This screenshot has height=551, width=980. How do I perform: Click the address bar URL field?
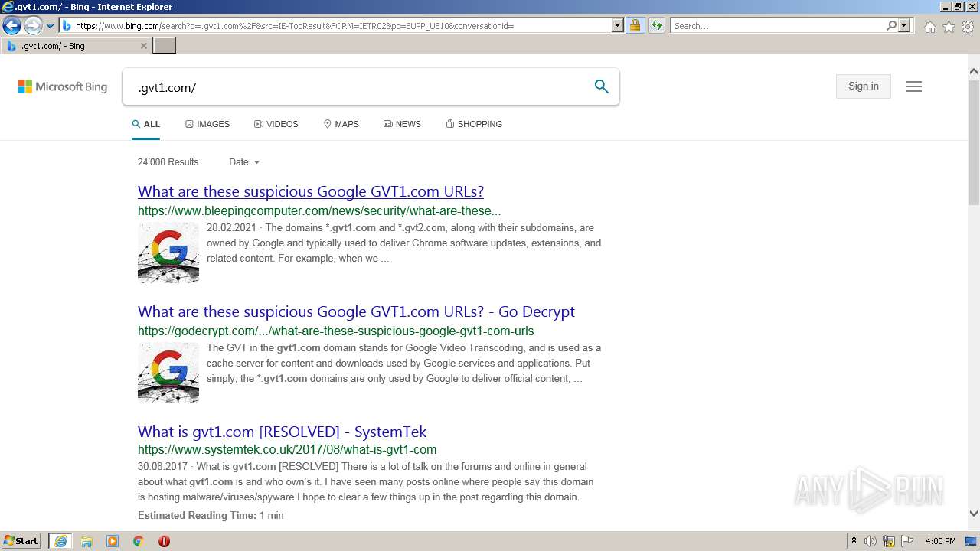click(x=335, y=26)
